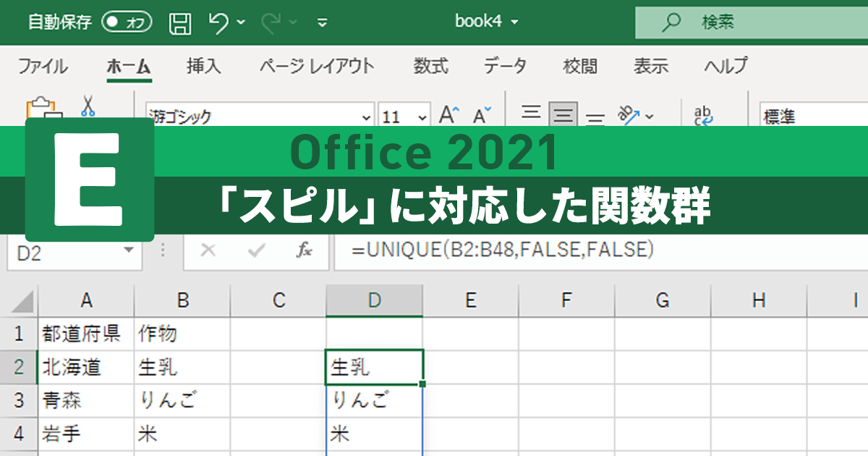The height and width of the screenshot is (456, 868).
Task: Select row 2 header
Action: click(19, 367)
